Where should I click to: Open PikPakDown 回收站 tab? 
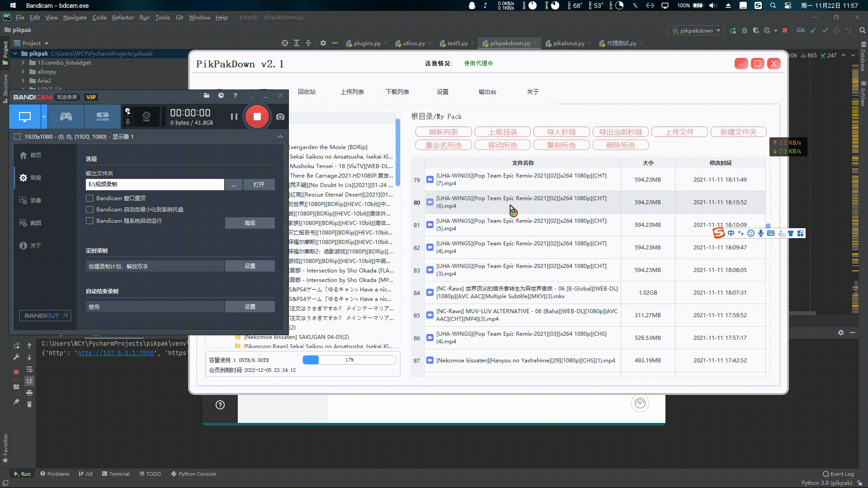[307, 92]
